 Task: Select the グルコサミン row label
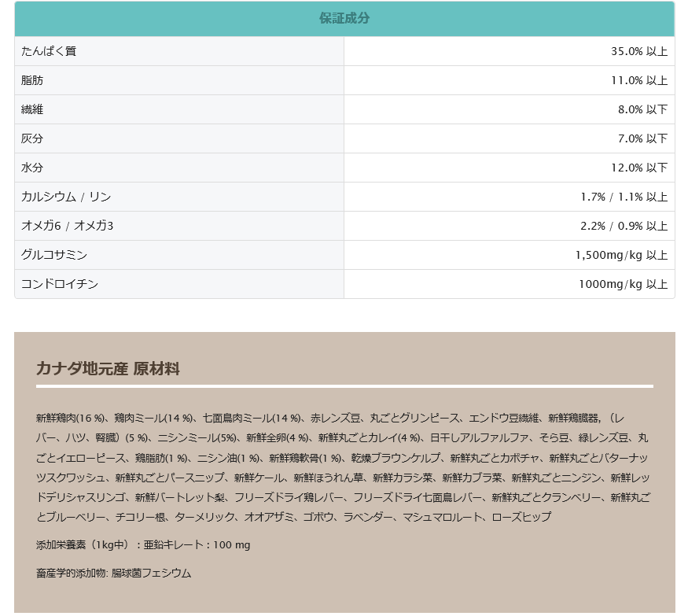pyautogui.click(x=54, y=255)
